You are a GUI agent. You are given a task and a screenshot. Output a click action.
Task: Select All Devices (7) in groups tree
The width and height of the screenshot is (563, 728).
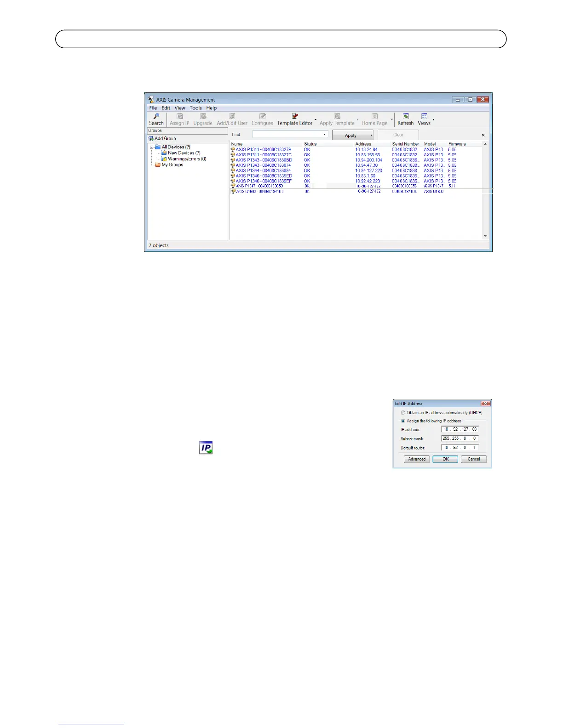click(176, 147)
